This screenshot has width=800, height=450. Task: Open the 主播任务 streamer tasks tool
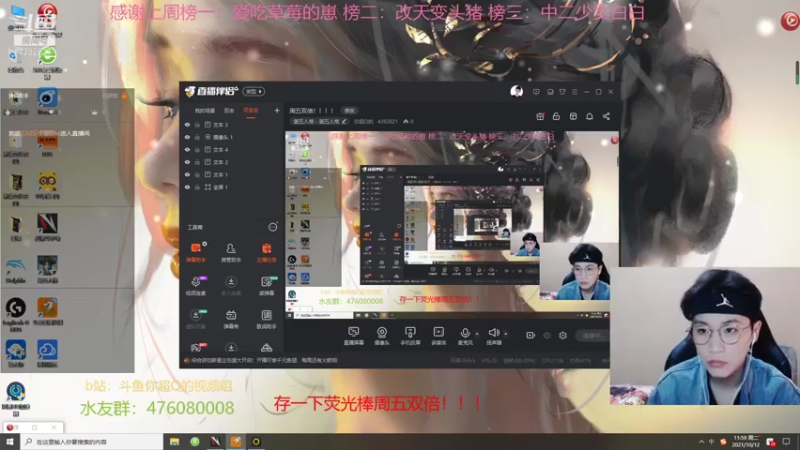(266, 253)
